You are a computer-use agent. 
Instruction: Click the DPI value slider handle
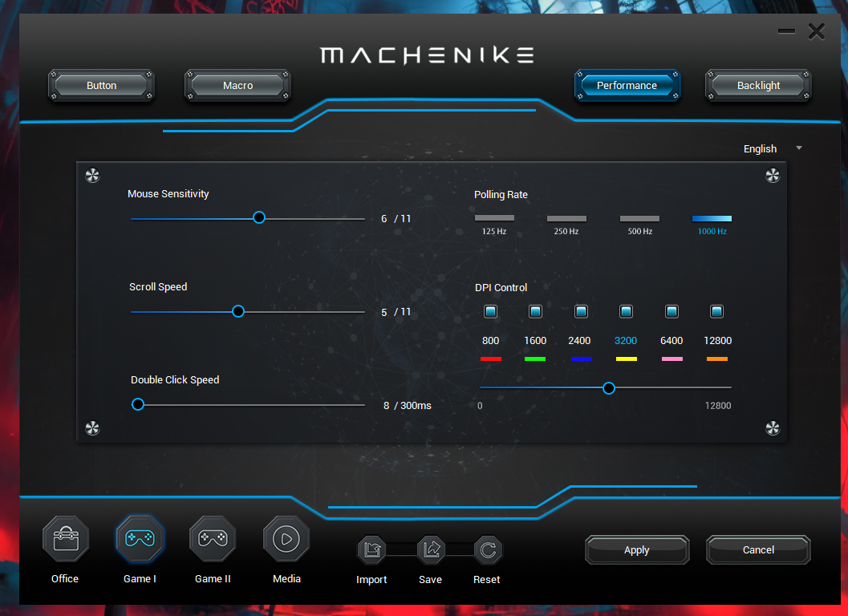point(609,387)
